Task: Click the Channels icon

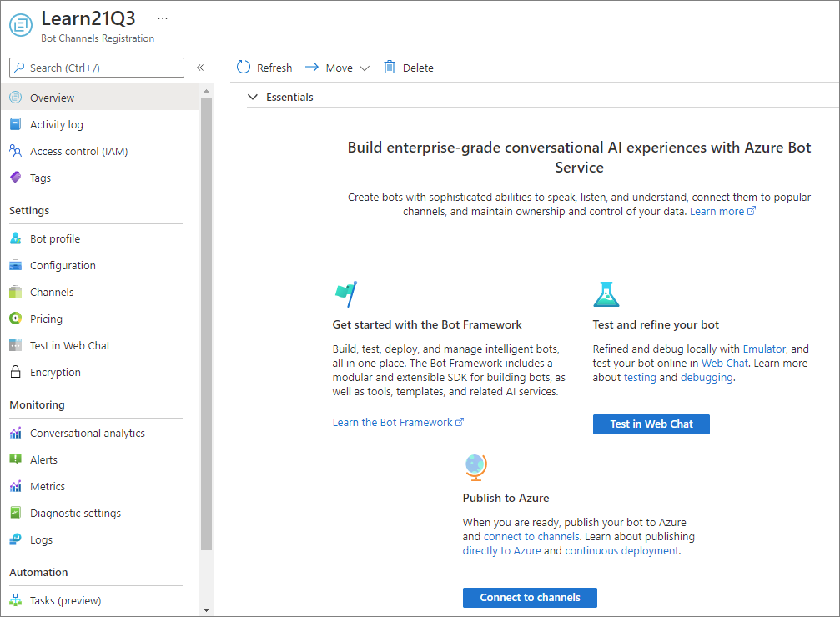Action: tap(16, 292)
